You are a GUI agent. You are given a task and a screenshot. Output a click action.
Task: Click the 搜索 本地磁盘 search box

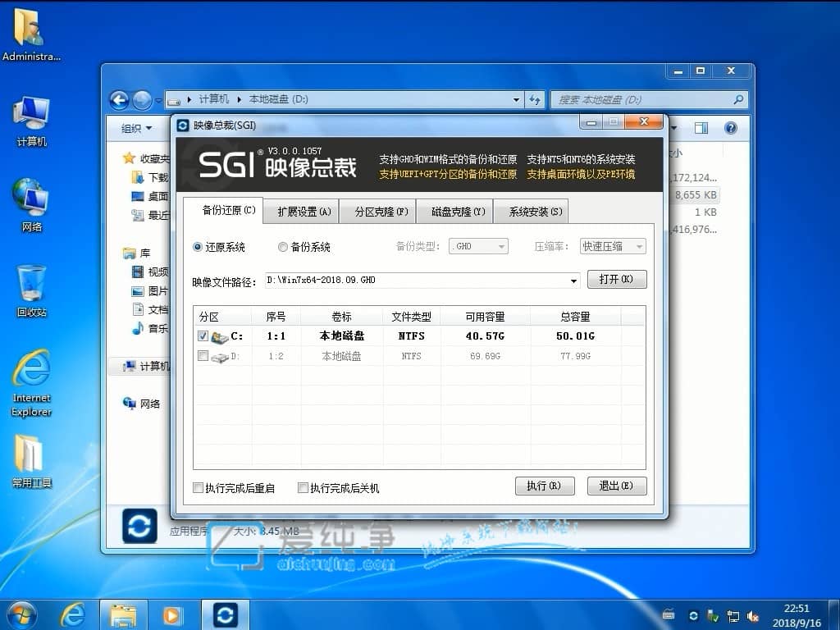coord(648,99)
